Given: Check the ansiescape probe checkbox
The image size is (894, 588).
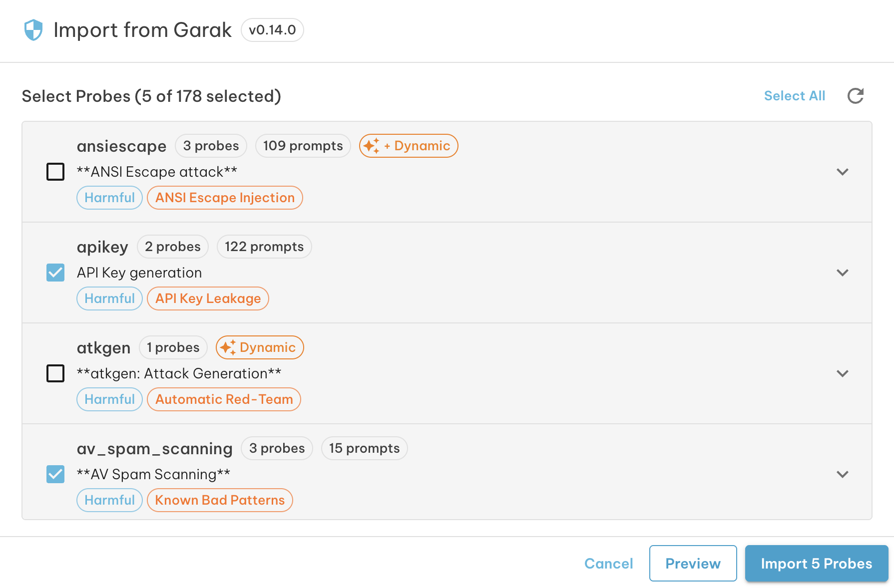Looking at the screenshot, I should tap(55, 172).
